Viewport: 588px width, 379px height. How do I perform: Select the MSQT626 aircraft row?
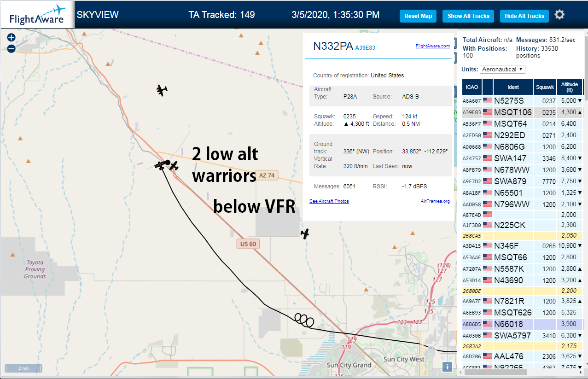[523, 312]
